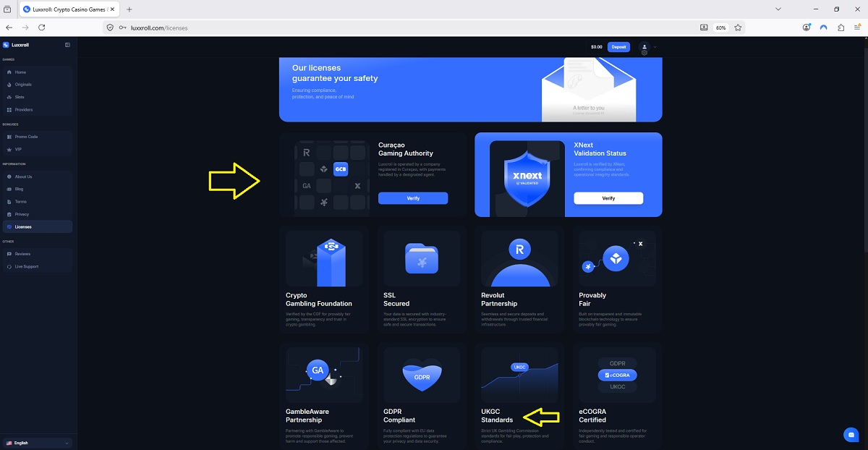Verify Curaçao Gaming Authority license
The height and width of the screenshot is (450, 868).
tap(413, 198)
